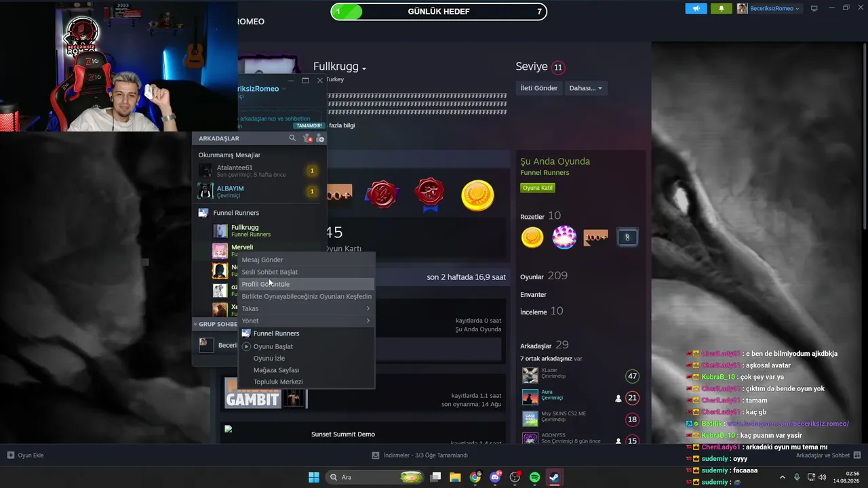
Task: Collapse the Grup Sohbetleri section
Action: click(x=195, y=324)
